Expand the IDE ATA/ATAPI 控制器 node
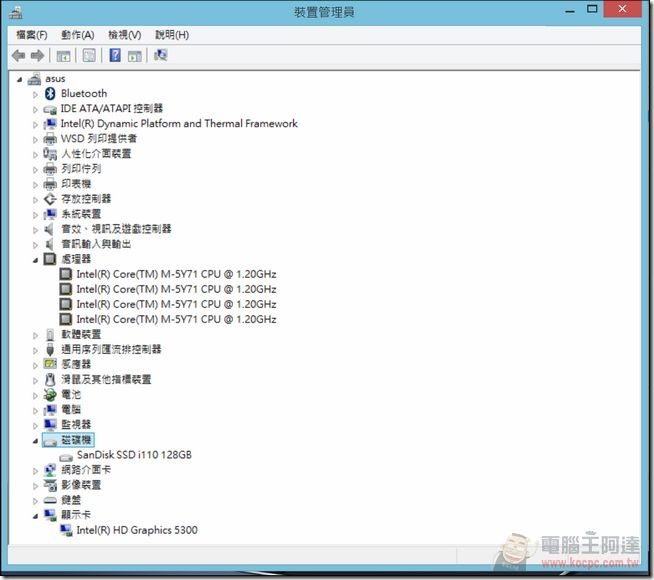 (35, 110)
